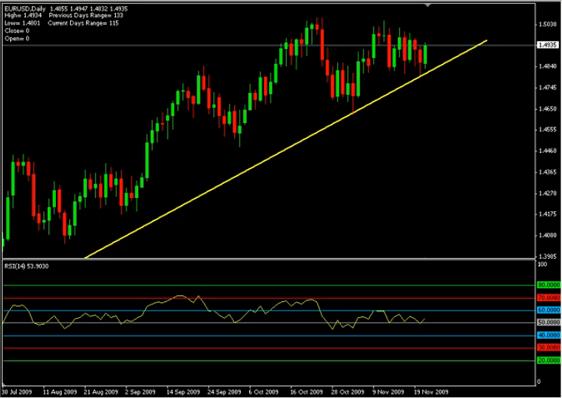Click the 14 Sep 2009 date label

[x=183, y=392]
